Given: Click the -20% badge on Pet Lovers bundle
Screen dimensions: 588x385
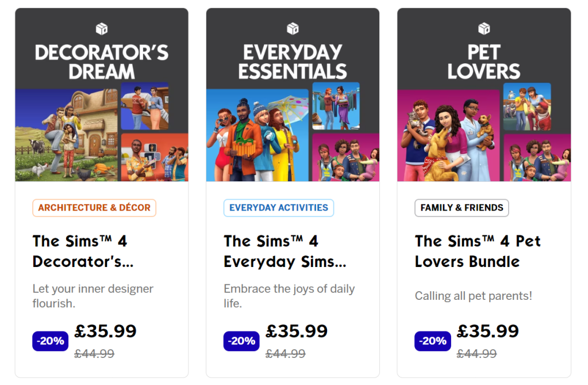Looking at the screenshot, I should click(x=432, y=341).
